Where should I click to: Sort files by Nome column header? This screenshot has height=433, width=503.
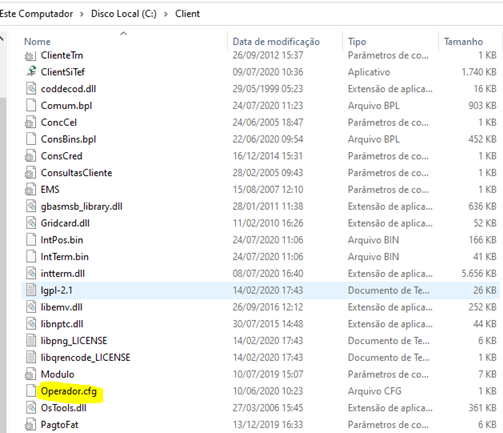click(37, 42)
